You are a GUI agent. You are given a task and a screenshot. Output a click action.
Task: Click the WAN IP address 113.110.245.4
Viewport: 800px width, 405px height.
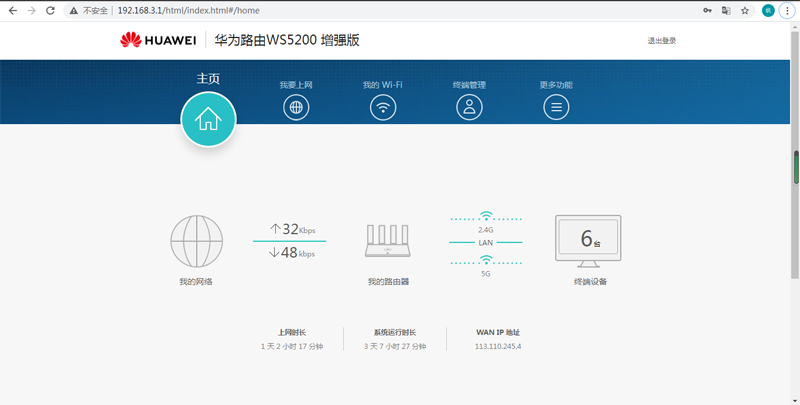pos(498,346)
